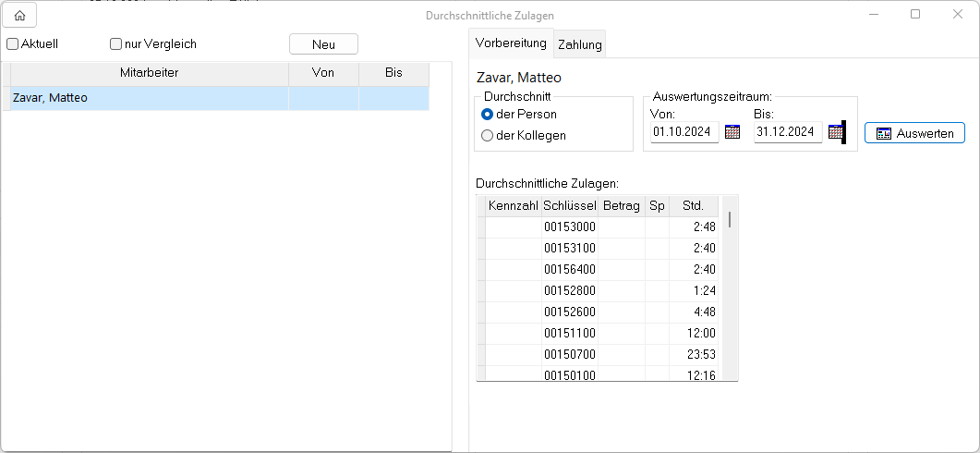The height and width of the screenshot is (453, 980).
Task: Select the row with key 00150700
Action: pos(569,353)
